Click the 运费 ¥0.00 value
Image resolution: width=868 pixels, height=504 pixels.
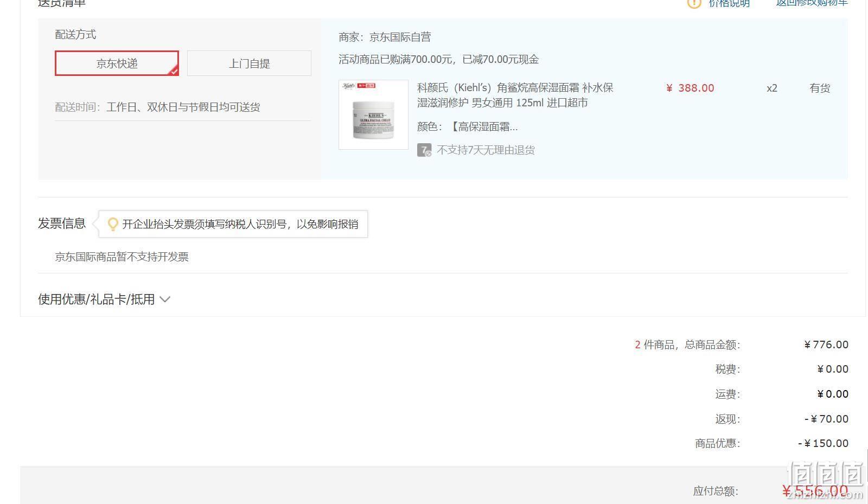(x=833, y=394)
